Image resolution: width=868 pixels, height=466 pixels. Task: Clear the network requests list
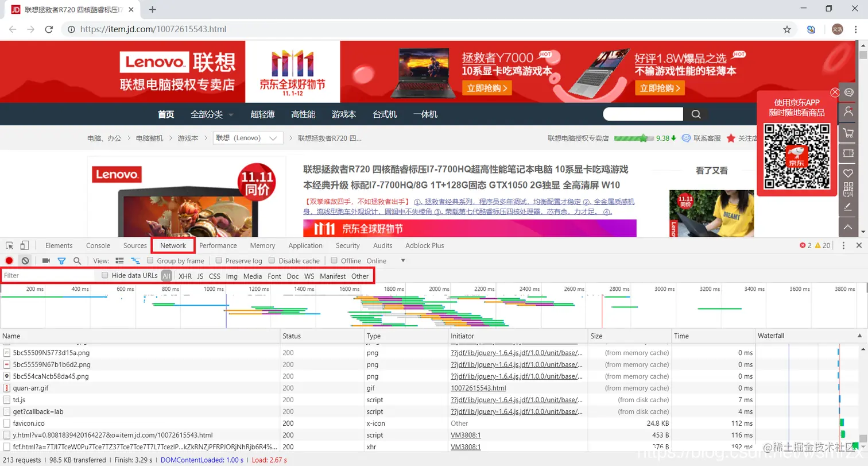(x=24, y=261)
